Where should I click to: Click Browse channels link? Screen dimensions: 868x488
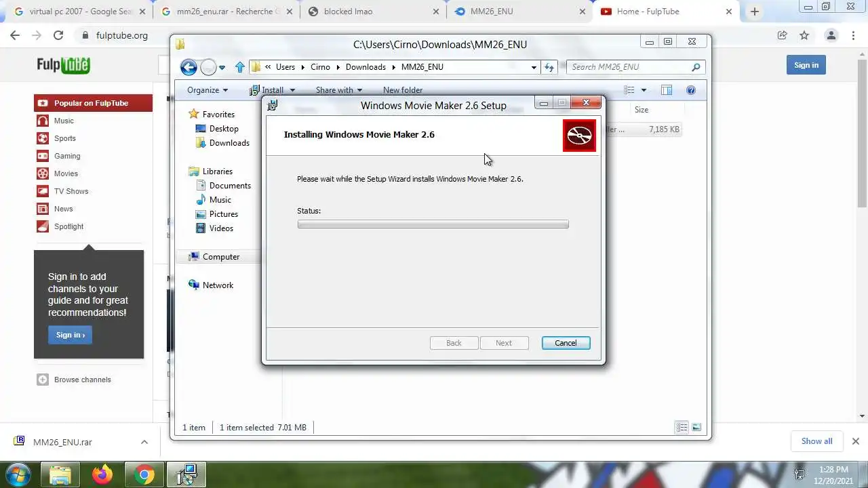tap(82, 380)
